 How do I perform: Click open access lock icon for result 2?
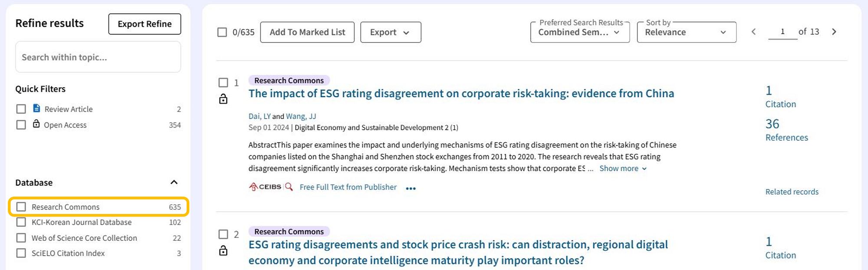coord(223,250)
